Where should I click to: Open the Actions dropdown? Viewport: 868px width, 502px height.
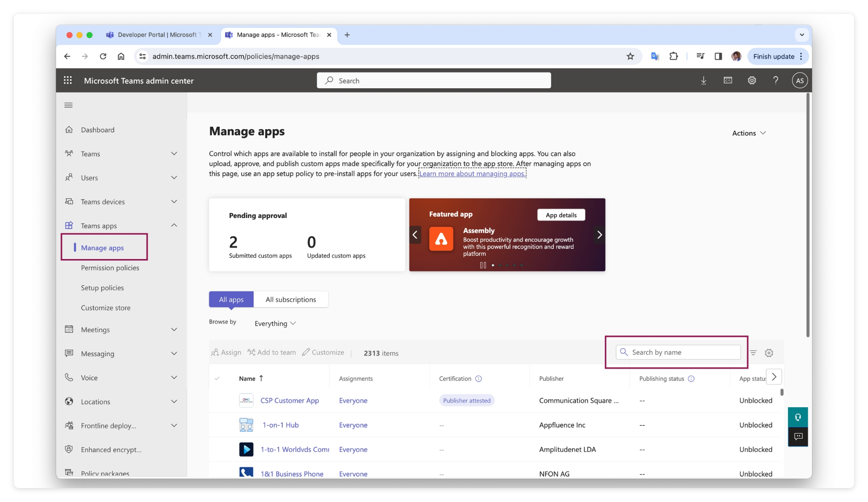coord(748,133)
